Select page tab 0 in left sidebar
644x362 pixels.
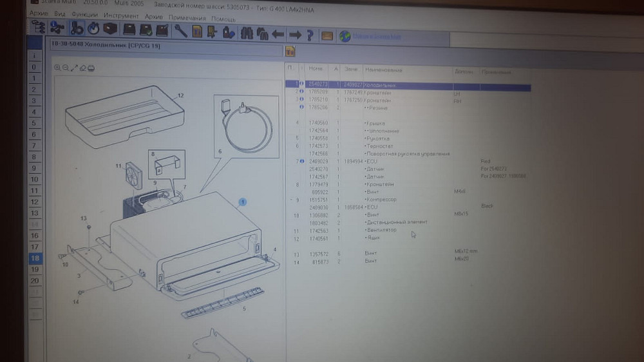point(33,67)
